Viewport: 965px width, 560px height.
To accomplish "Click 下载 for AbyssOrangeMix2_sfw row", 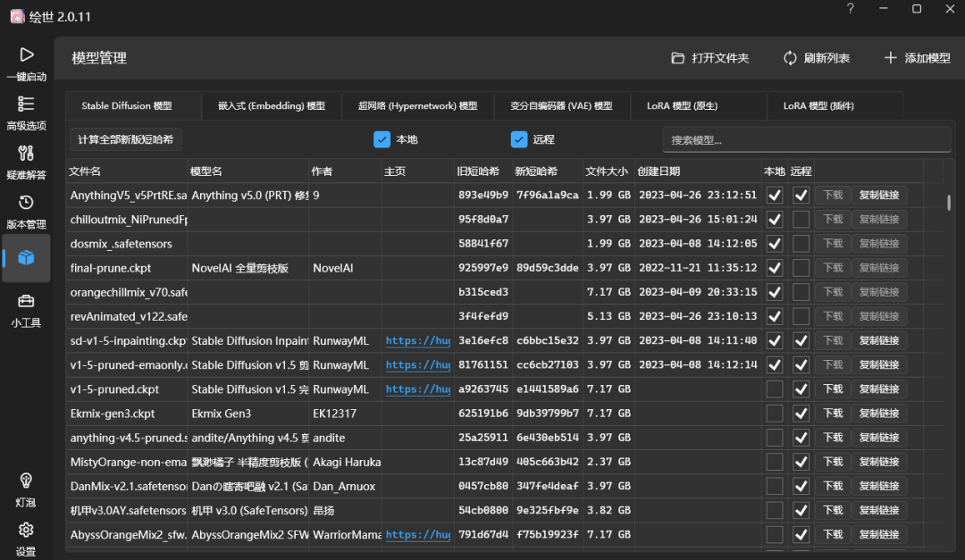I will (833, 535).
